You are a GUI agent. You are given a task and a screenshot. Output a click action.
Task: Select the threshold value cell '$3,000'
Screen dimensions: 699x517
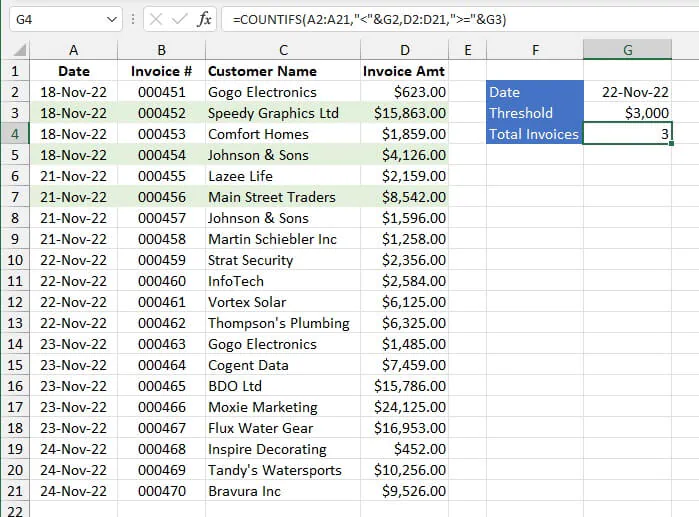pos(627,113)
